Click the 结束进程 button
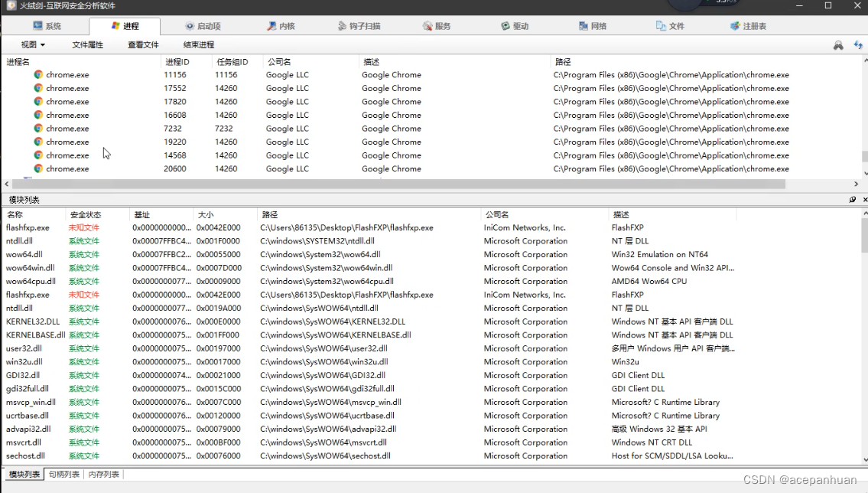Screen dimensions: 868x493 click(x=199, y=45)
